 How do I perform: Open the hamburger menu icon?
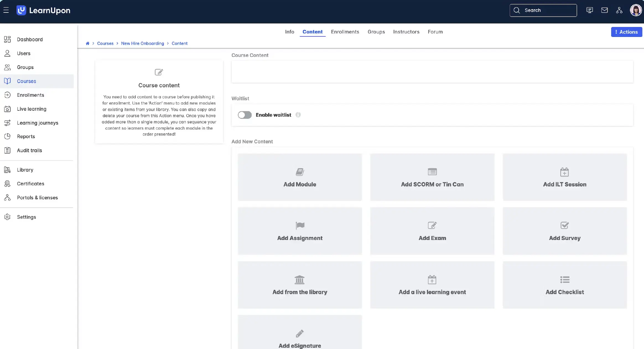click(6, 10)
